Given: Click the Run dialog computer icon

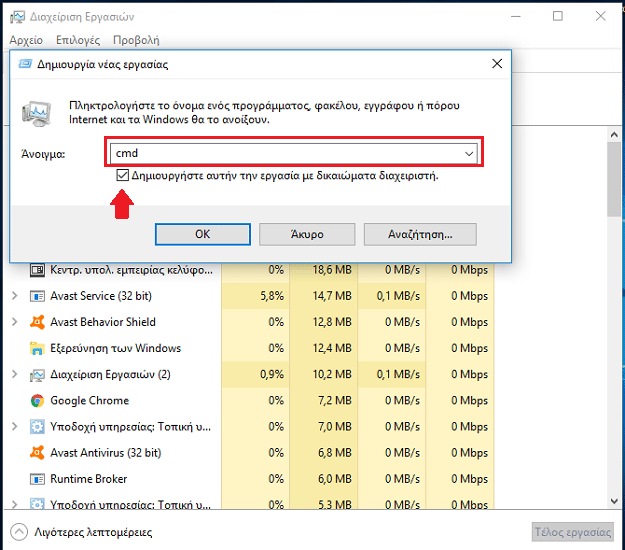Looking at the screenshot, I should 37,114.
